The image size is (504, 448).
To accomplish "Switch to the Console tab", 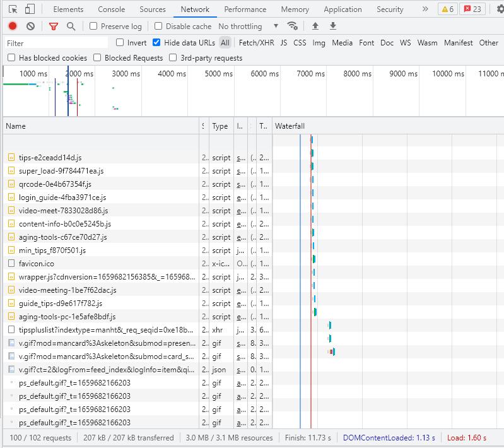I will pyautogui.click(x=111, y=9).
